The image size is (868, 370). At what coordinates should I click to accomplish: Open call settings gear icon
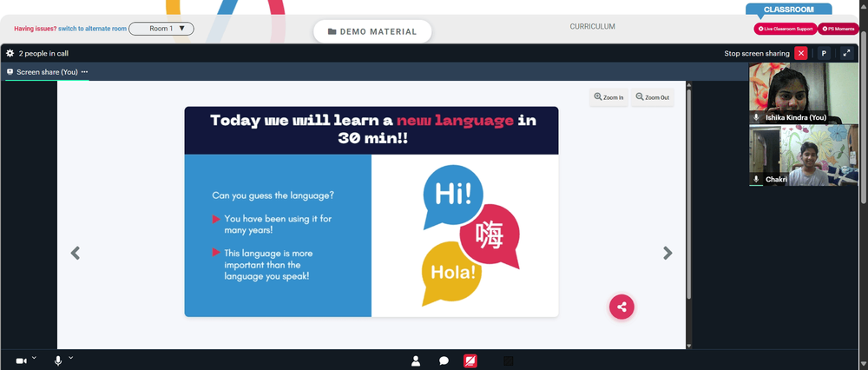coord(10,53)
